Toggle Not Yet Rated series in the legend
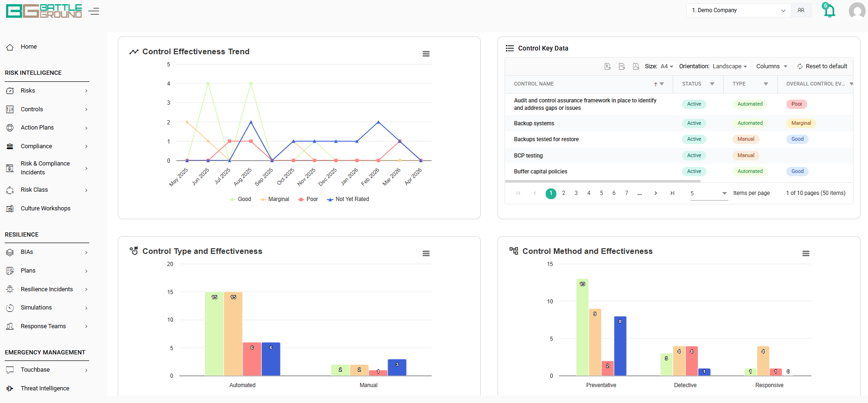The width and height of the screenshot is (868, 403). (348, 199)
